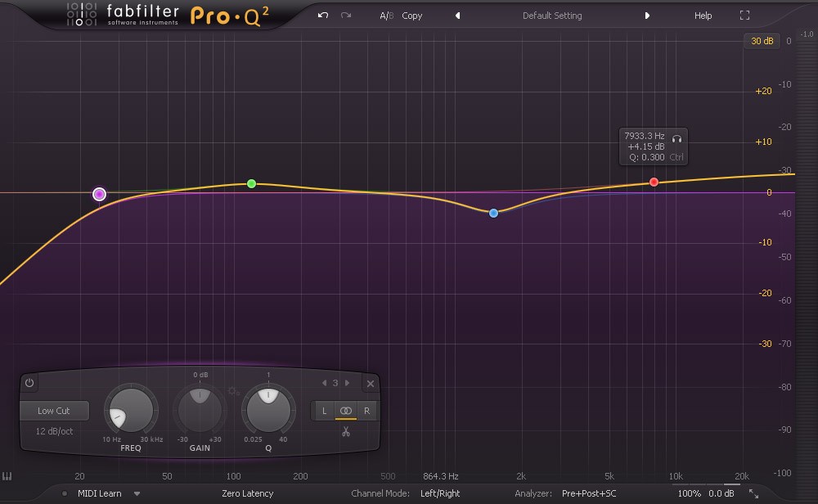The width and height of the screenshot is (818, 504).
Task: Click the 864.3 Hz frequency readout
Action: pos(440,476)
